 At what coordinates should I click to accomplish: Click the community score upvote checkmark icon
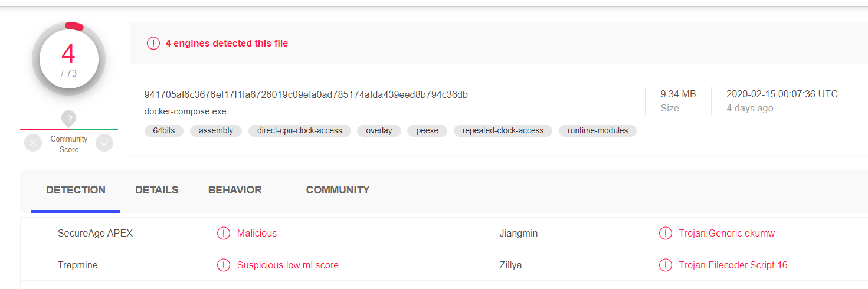point(104,143)
